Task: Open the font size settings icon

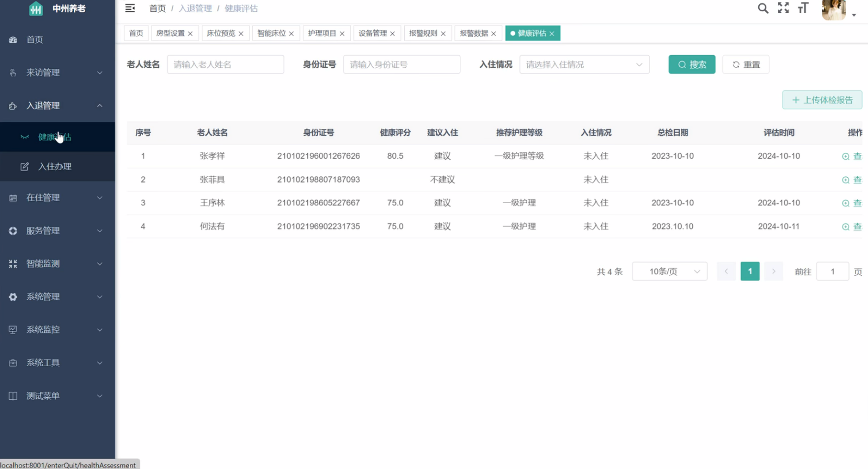Action: pyautogui.click(x=803, y=8)
